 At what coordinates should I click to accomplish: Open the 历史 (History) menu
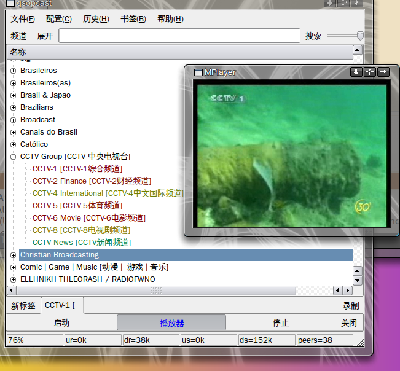pos(96,19)
